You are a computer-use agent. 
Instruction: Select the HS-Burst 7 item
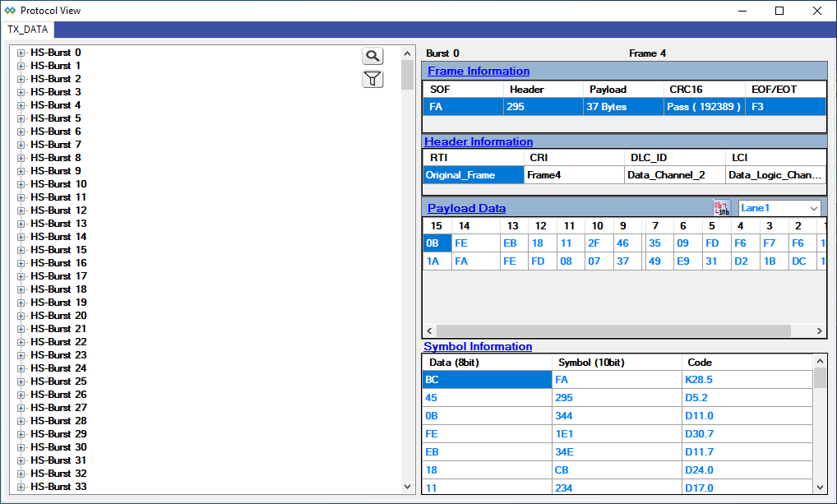point(56,145)
